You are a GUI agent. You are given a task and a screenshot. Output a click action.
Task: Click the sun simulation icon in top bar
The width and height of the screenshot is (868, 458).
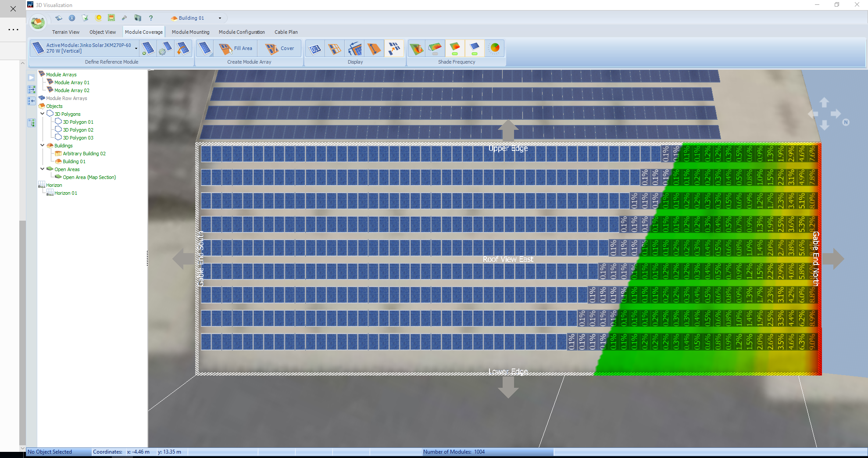[98, 18]
